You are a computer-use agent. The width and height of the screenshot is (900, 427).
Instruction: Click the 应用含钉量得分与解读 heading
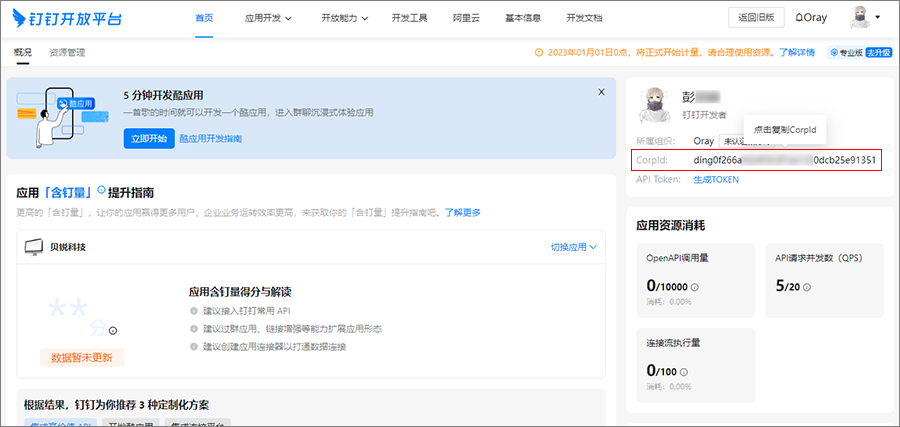click(240, 292)
